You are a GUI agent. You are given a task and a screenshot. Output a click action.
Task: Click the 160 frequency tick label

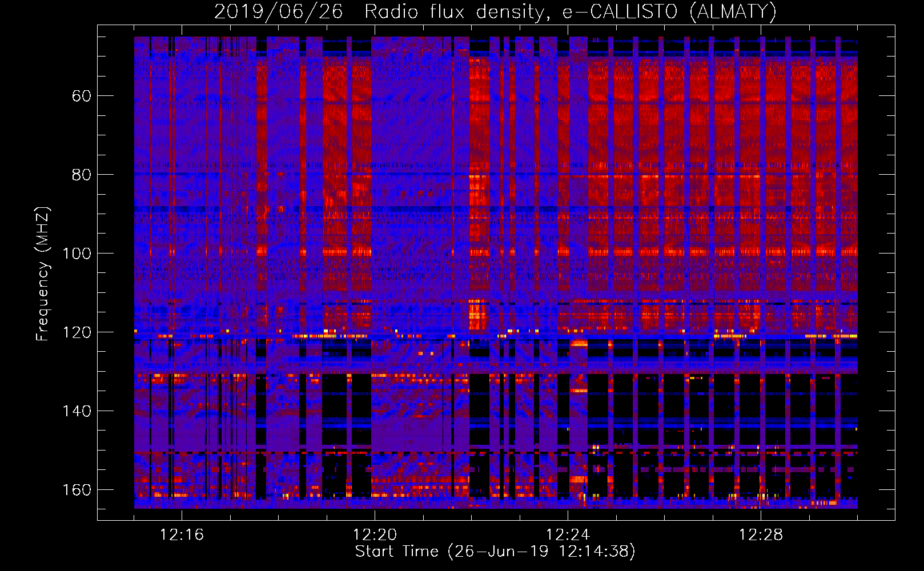tap(77, 490)
